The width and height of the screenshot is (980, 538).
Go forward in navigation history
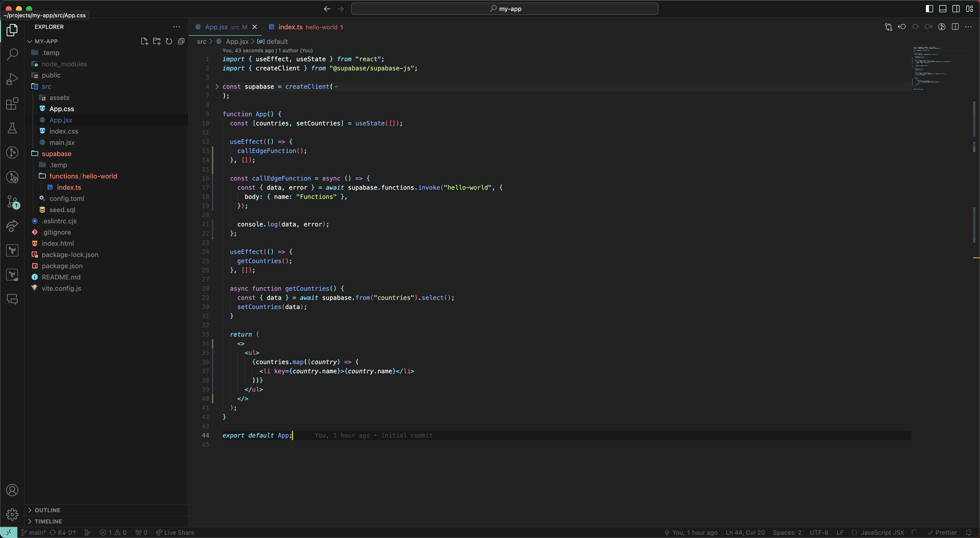coord(340,9)
